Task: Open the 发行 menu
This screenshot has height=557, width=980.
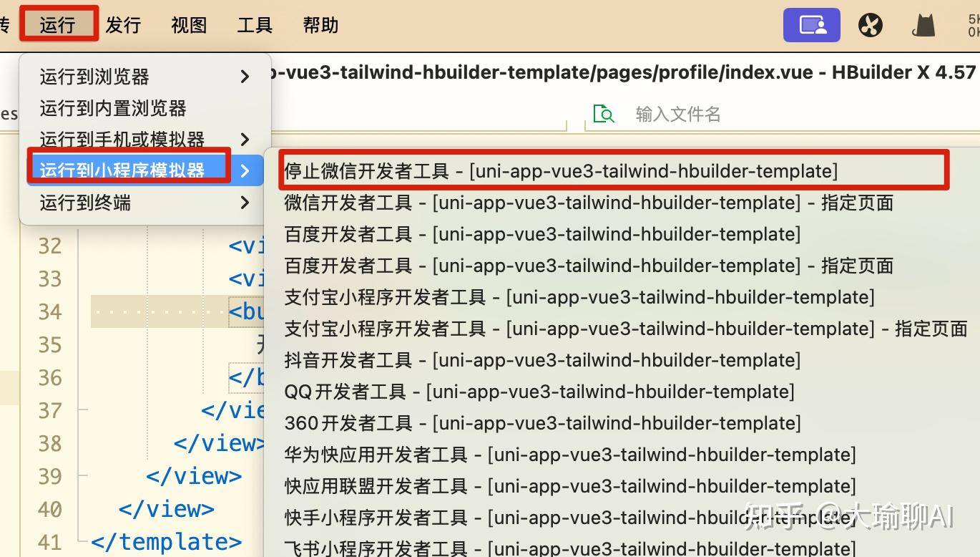Action: [123, 25]
